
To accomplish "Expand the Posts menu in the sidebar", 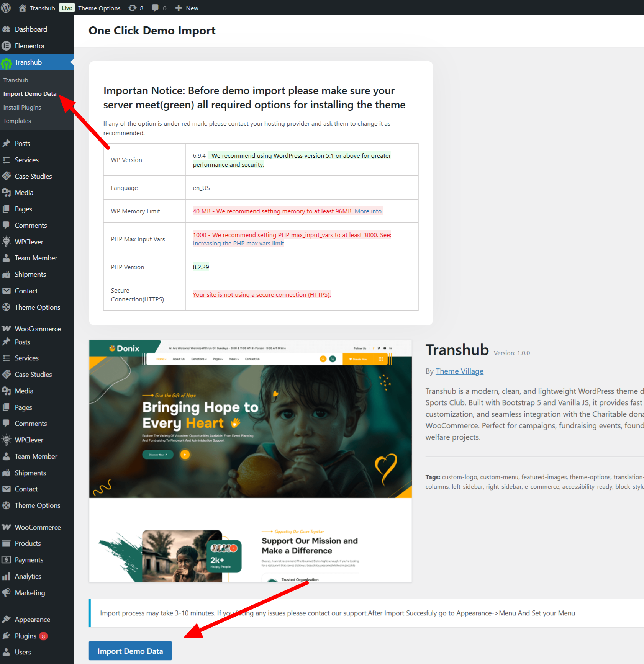I will 22,143.
